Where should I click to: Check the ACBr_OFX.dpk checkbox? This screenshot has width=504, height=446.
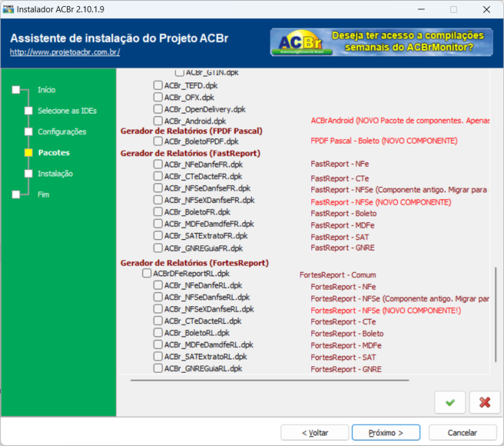158,97
